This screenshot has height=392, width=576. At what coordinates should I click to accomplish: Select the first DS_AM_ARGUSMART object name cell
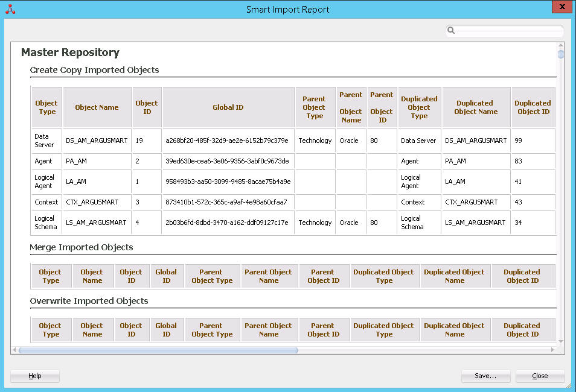pyautogui.click(x=97, y=141)
